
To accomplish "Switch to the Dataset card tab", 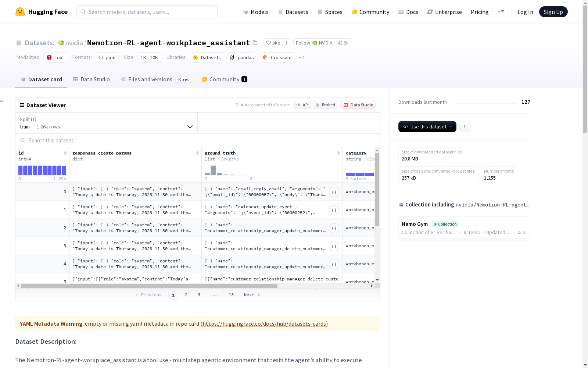I will 41,79.
